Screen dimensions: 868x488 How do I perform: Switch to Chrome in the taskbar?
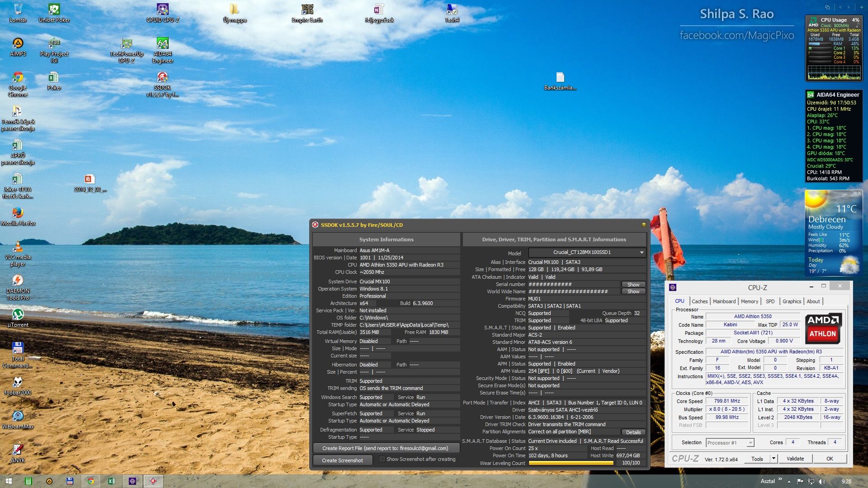coord(90,481)
